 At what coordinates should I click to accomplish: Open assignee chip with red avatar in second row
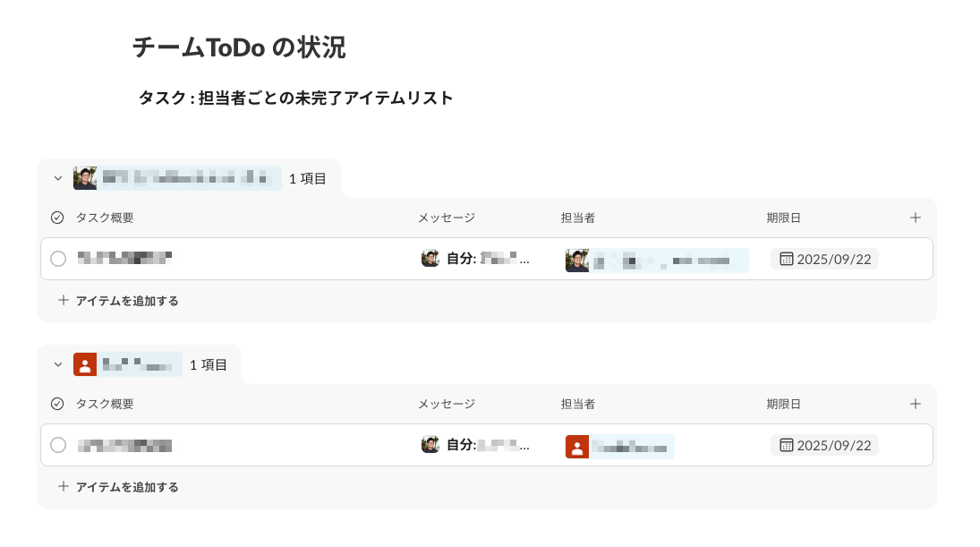(x=619, y=447)
